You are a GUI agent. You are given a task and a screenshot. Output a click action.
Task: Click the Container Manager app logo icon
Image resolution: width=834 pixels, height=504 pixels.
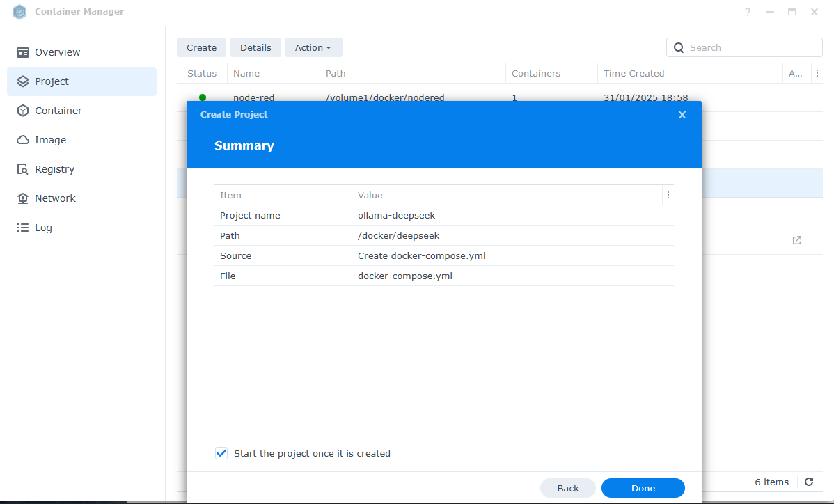(19, 12)
